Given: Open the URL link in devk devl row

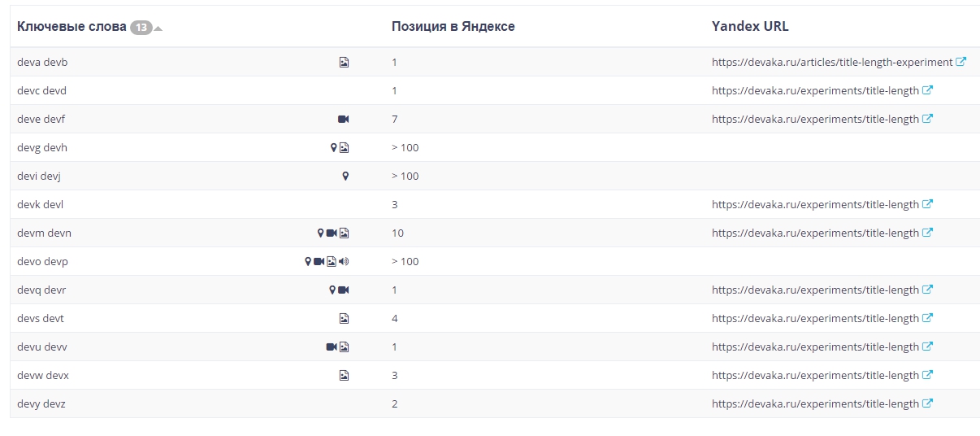Looking at the screenshot, I should [x=815, y=204].
